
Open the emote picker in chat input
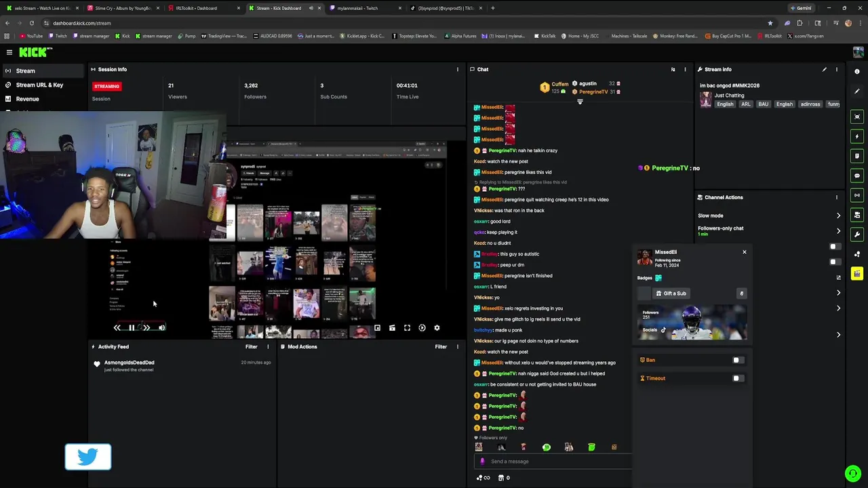click(482, 462)
